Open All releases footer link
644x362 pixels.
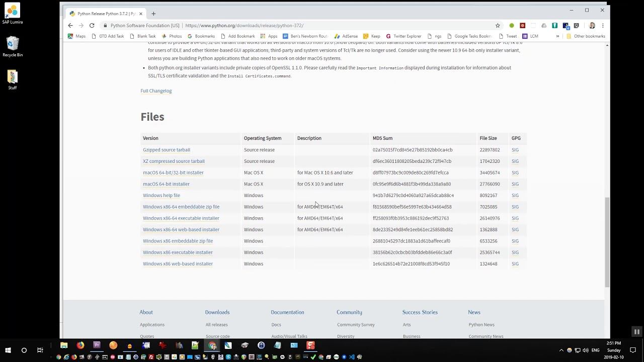click(x=216, y=325)
